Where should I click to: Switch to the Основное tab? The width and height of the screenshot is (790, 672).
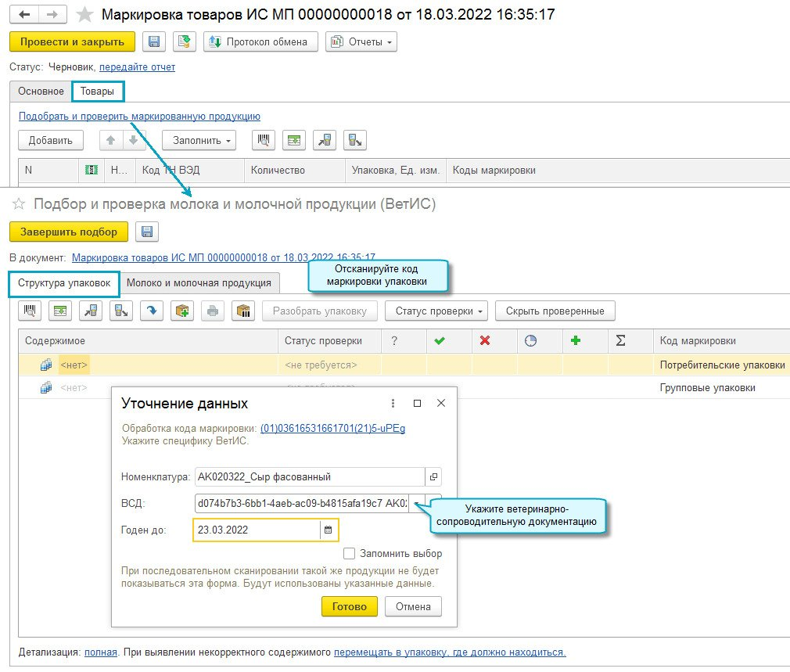tap(41, 92)
